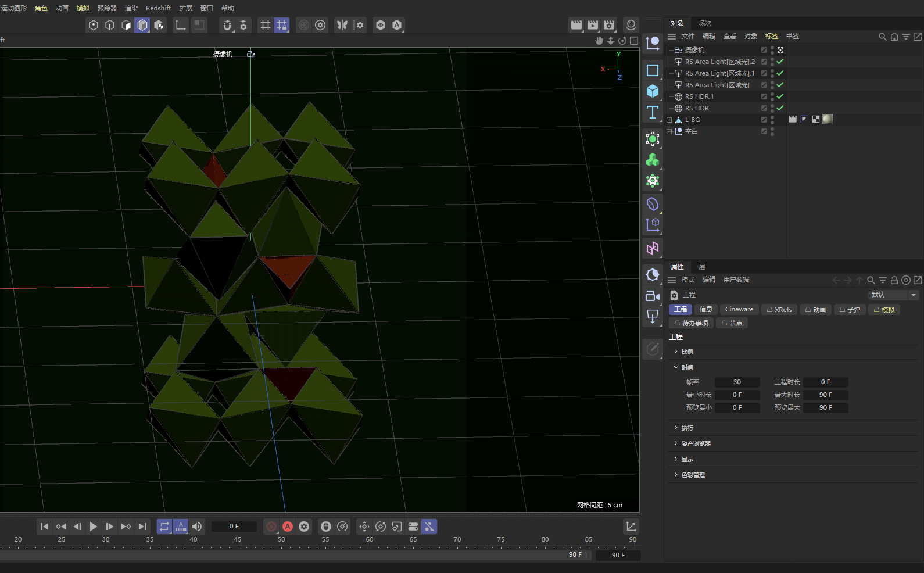Click the viewport pan hand icon
The width and height of the screenshot is (924, 573).
tap(599, 41)
